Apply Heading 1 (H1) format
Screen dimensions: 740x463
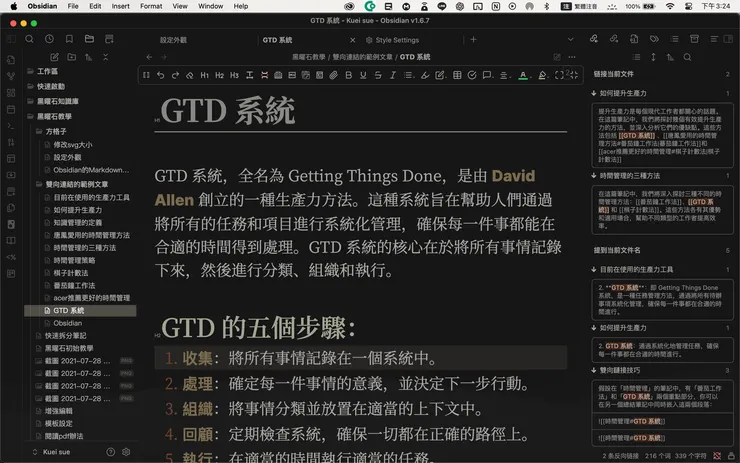tap(204, 76)
